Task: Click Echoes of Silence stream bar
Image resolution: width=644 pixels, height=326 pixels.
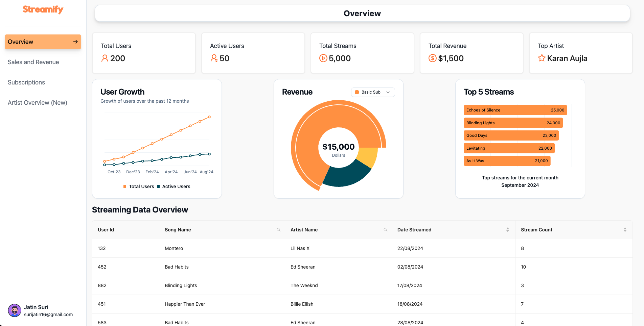Action: click(515, 110)
